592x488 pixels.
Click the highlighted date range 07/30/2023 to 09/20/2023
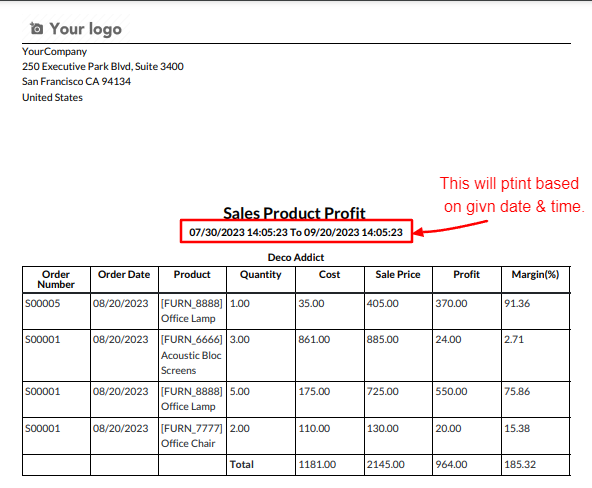[x=296, y=232]
